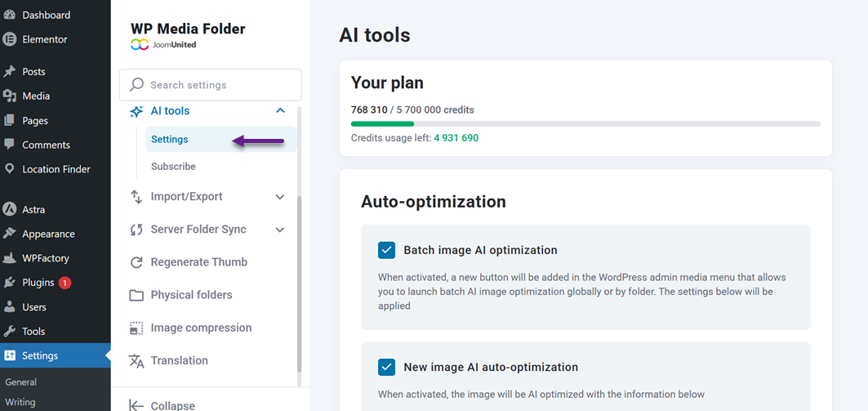
Task: Select Settings under AI tools
Action: coord(170,140)
